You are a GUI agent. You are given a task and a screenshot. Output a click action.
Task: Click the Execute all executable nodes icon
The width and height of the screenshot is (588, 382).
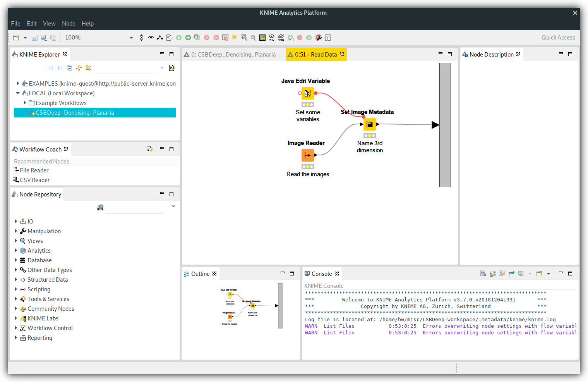click(188, 38)
